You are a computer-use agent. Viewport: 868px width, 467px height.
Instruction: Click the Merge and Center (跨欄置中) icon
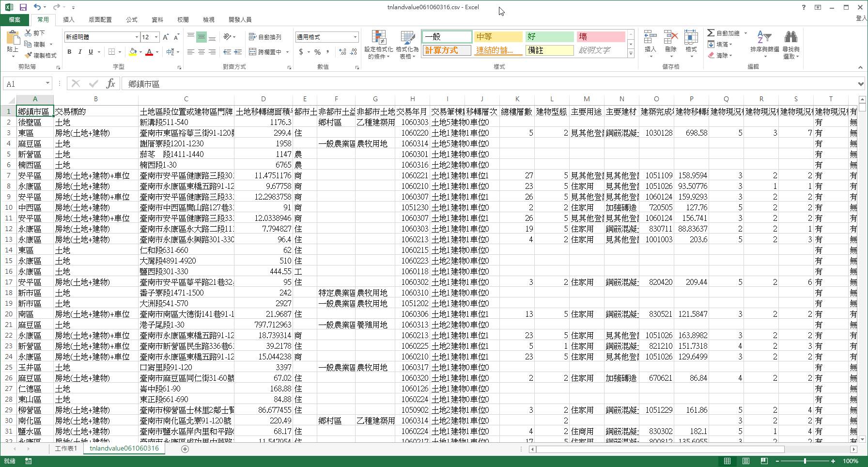point(252,52)
